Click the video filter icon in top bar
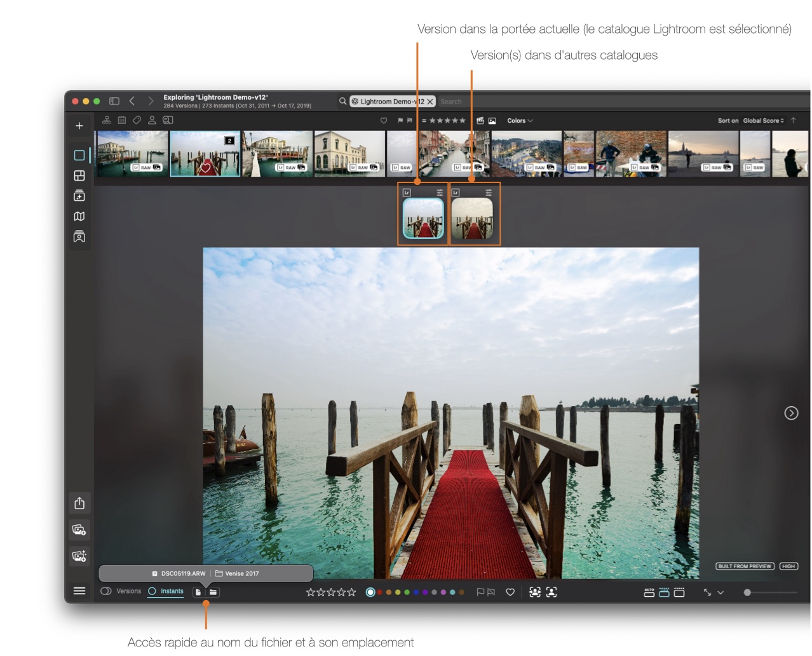 coord(480,121)
